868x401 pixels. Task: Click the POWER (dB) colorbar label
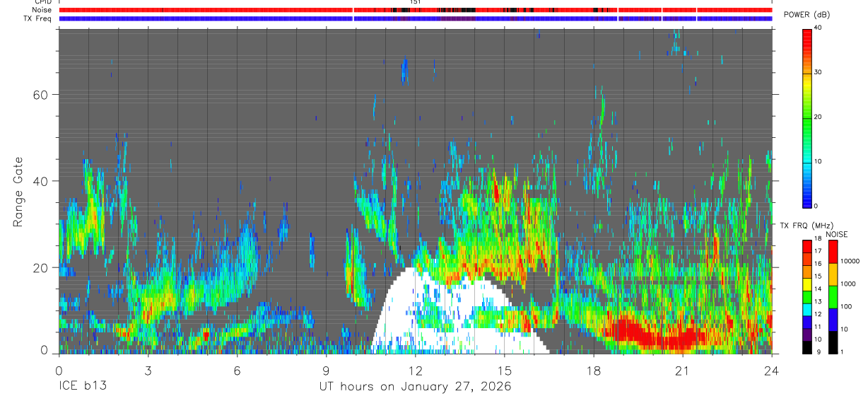(x=807, y=15)
